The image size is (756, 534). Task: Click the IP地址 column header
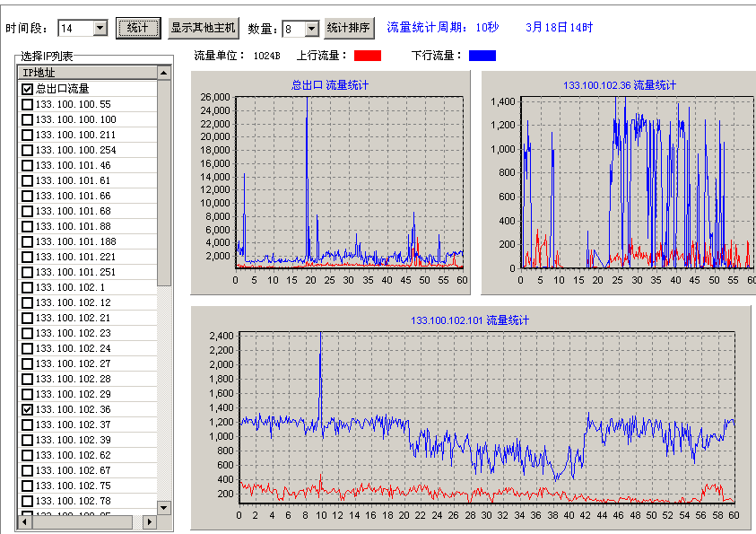tap(87, 73)
